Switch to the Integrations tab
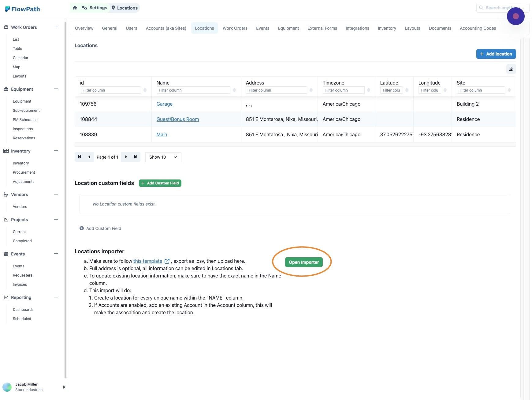The image size is (532, 400). [357, 28]
